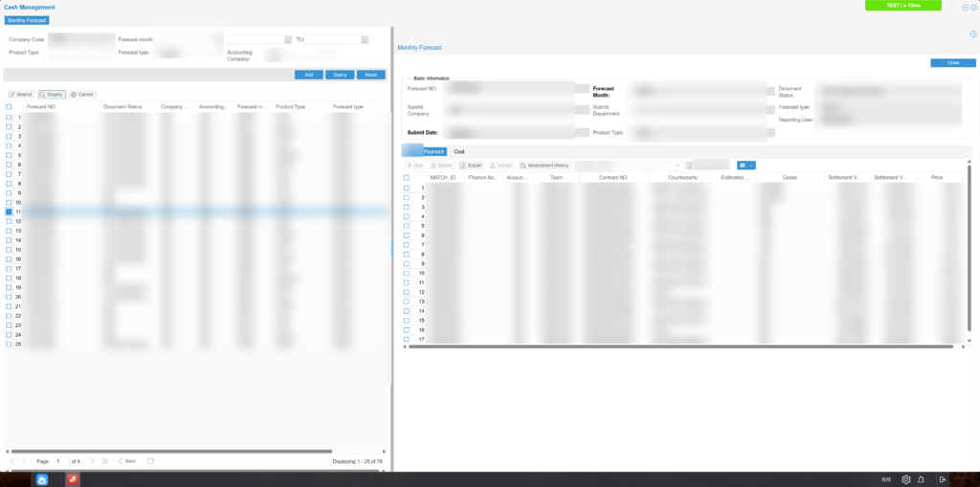Click the Query button

(x=340, y=75)
